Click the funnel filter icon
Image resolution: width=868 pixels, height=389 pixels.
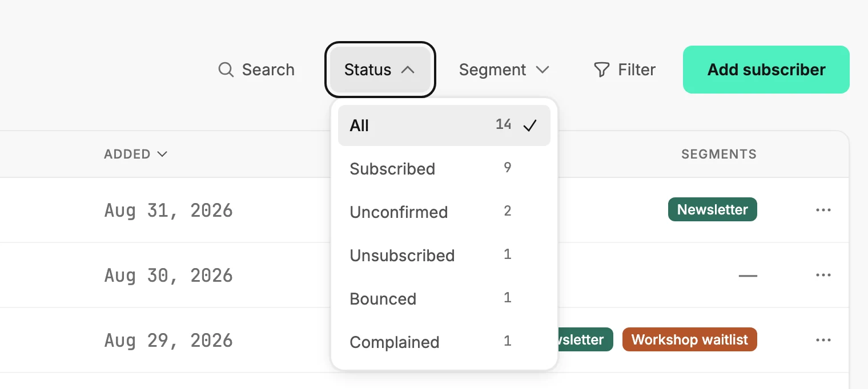pos(602,70)
